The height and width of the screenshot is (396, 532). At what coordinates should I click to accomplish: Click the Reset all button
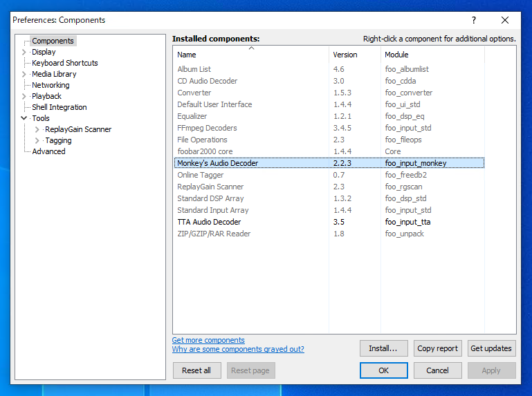point(196,370)
